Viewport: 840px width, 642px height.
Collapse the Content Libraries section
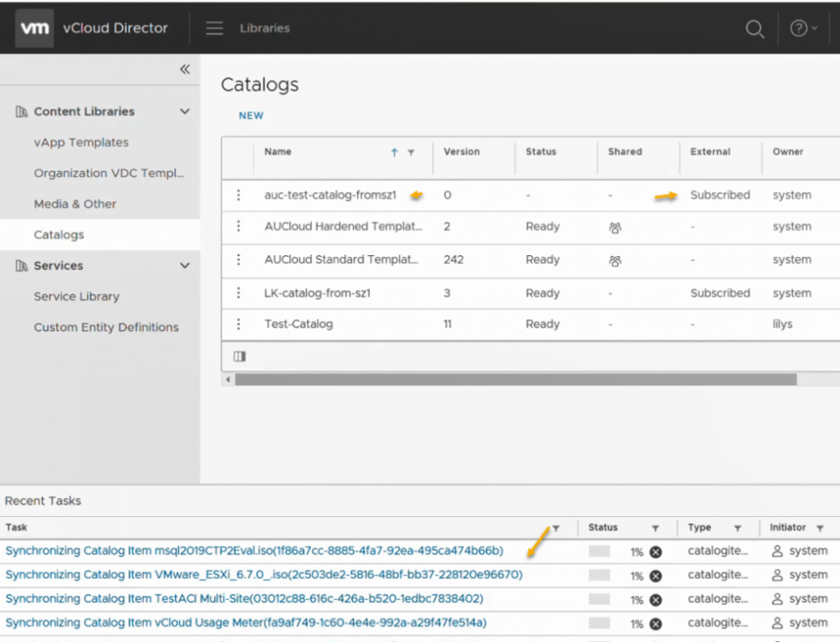[184, 111]
